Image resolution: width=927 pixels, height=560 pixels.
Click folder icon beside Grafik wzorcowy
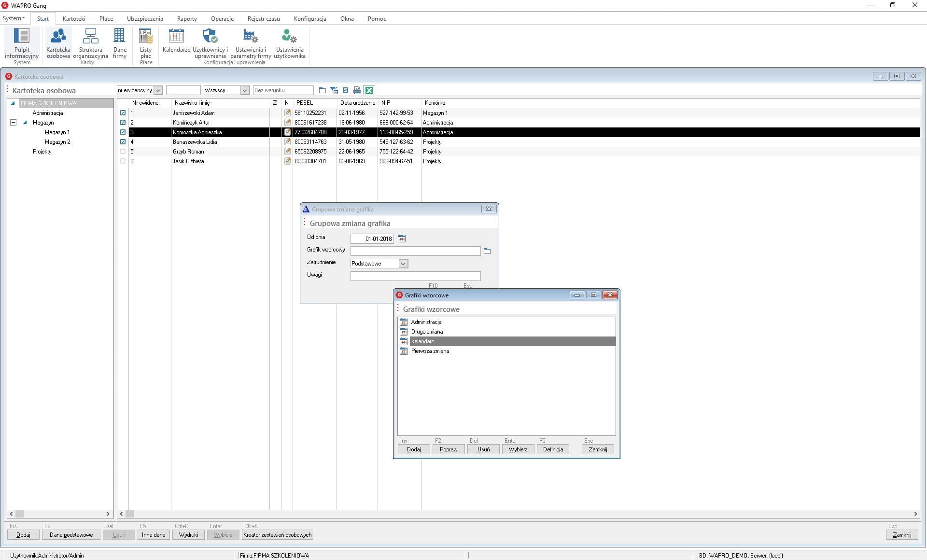tap(487, 251)
